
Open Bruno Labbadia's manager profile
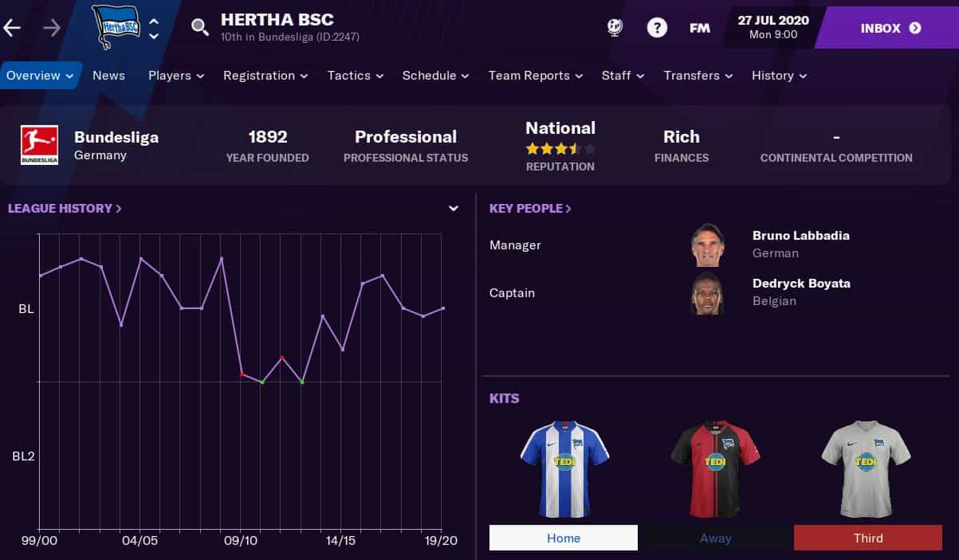(x=800, y=236)
